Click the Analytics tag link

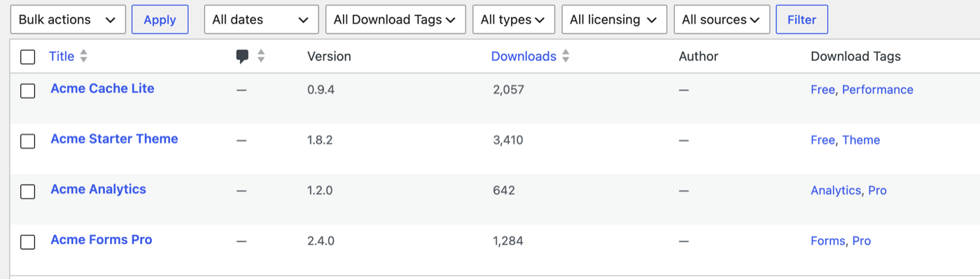[836, 190]
